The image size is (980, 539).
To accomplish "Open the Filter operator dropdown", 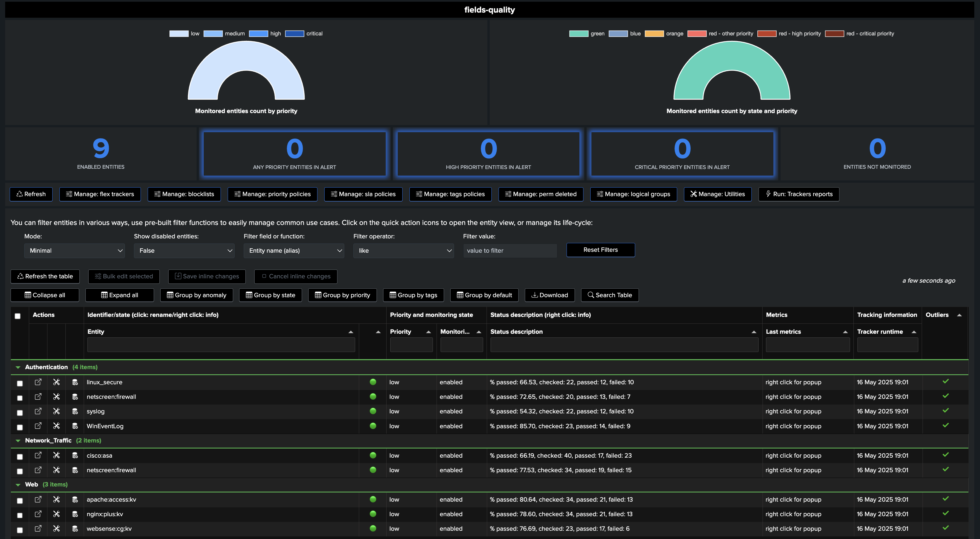I will tap(403, 250).
